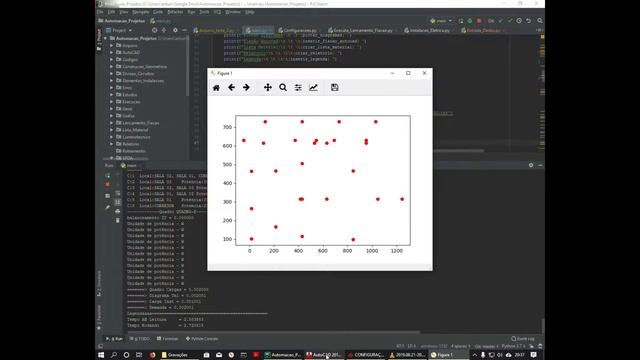The height and width of the screenshot is (360, 640).
Task: Open the Window menu
Action: tap(233, 12)
